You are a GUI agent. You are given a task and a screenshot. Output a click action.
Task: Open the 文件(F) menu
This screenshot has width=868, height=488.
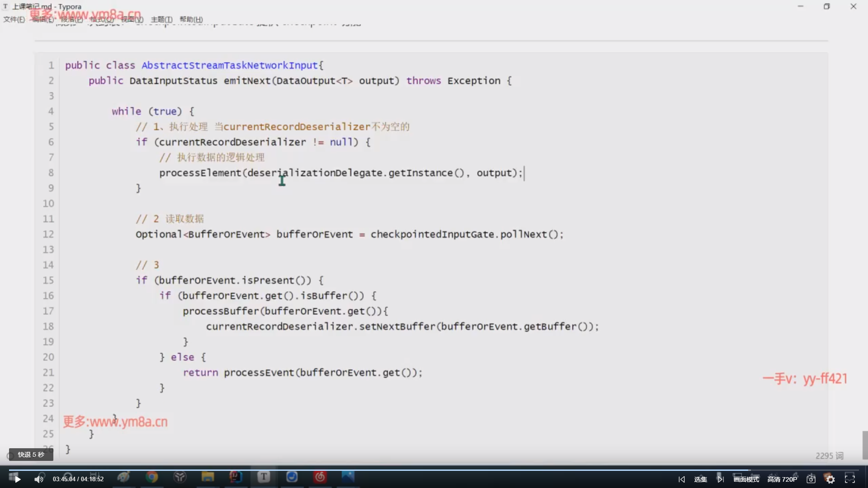tap(14, 19)
